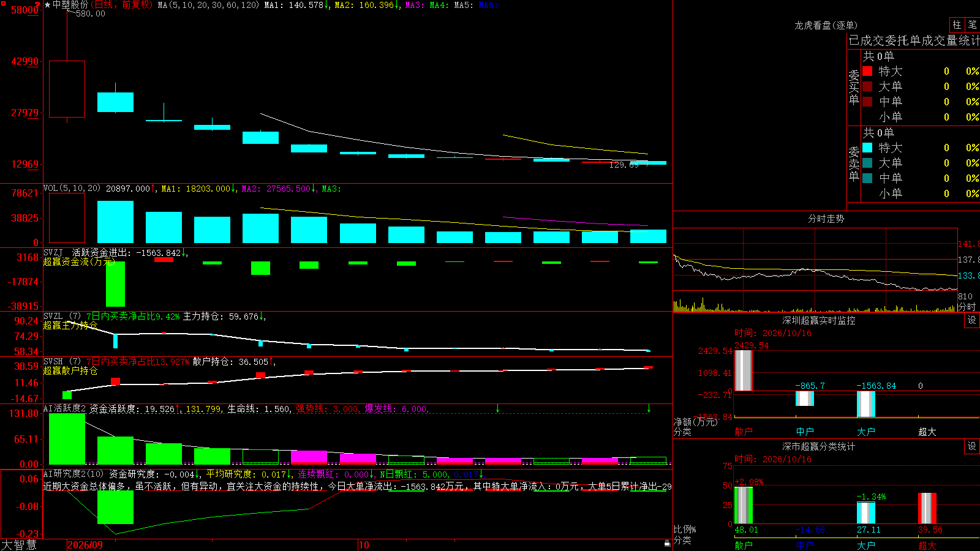The height and width of the screenshot is (551, 980).
Task: Click the 小单 row under 委卖单
Action: click(920, 193)
